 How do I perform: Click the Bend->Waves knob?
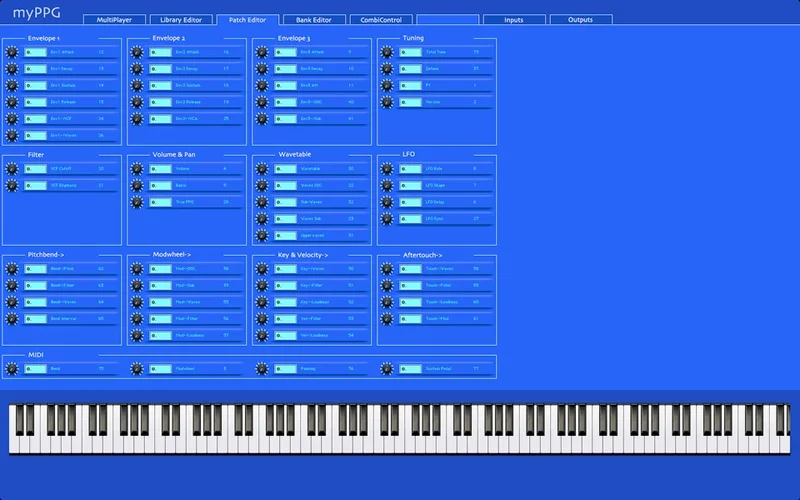(12, 302)
